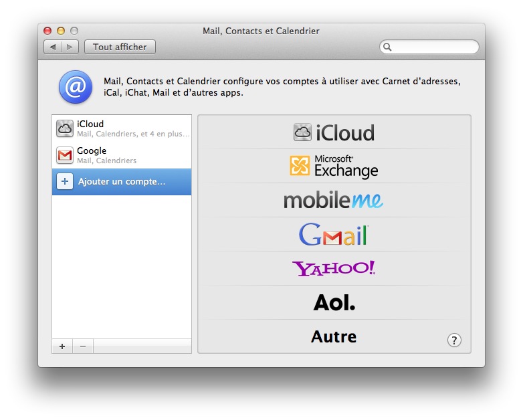Click the 'Mail, Calendriers, et 4 en plus…' subtitle
This screenshot has height=420, width=523.
pos(133,134)
